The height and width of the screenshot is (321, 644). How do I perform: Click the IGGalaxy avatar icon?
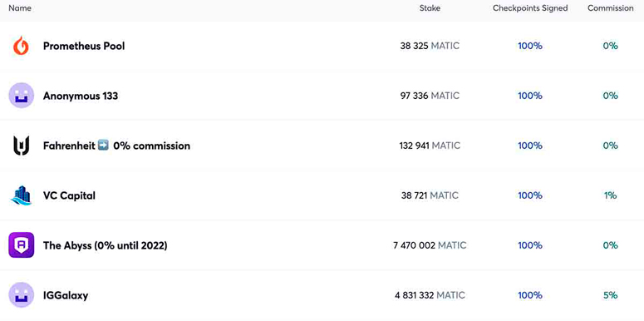point(21,295)
